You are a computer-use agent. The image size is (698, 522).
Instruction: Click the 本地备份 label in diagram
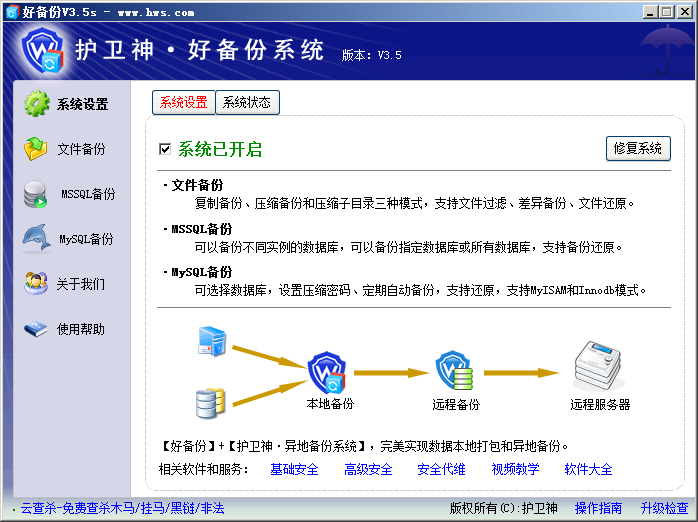pyautogui.click(x=330, y=404)
